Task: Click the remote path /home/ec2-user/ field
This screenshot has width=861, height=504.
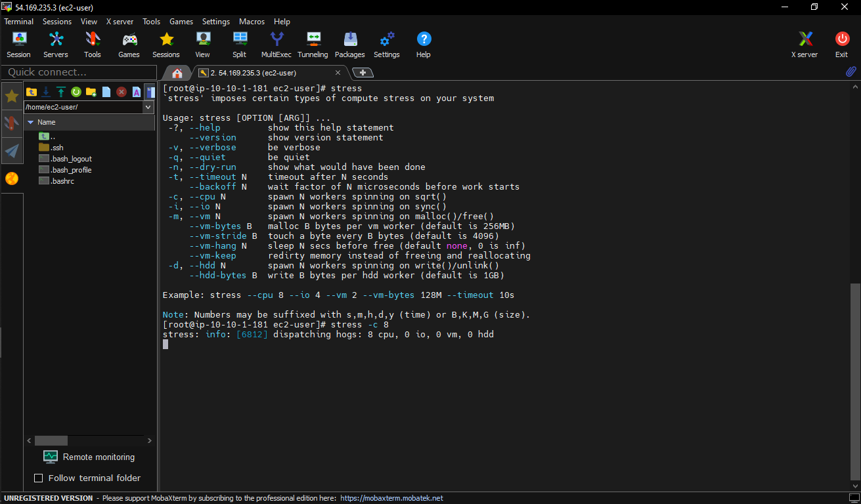Action: click(x=83, y=107)
